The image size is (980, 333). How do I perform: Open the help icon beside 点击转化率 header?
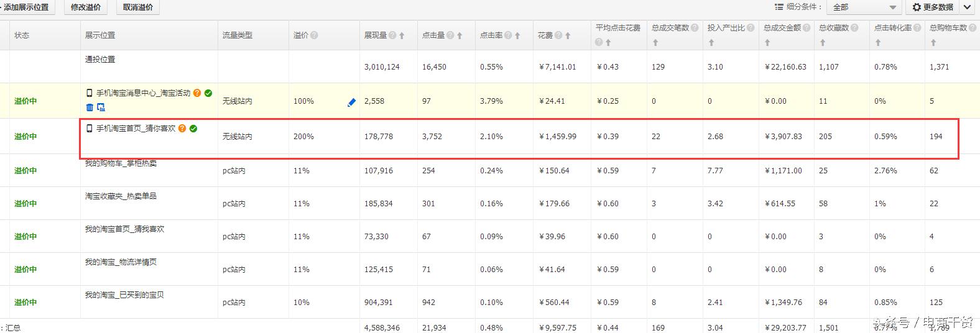[917, 28]
